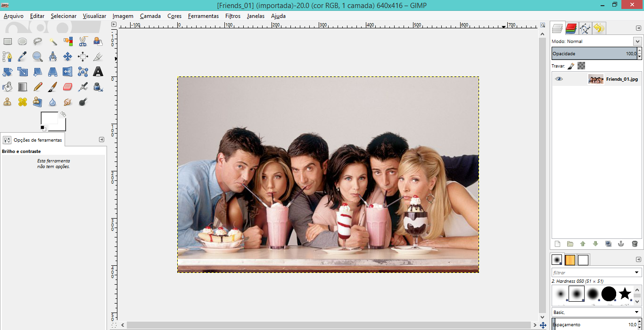This screenshot has width=644, height=330.
Task: Delete layer using the trash can icon
Action: coord(635,244)
